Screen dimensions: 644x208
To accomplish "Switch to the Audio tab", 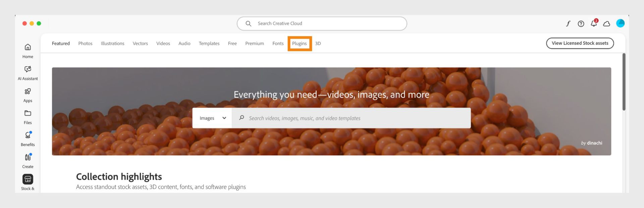I will [x=184, y=44].
